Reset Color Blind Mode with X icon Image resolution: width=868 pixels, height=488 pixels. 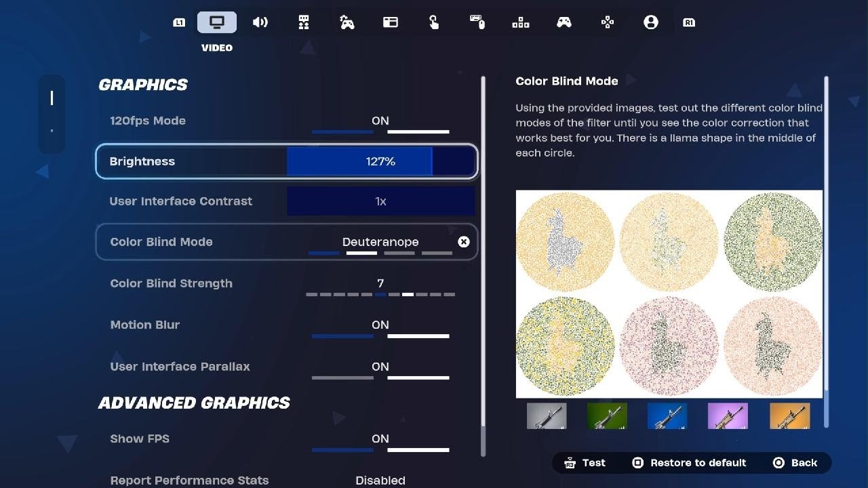pyautogui.click(x=464, y=242)
